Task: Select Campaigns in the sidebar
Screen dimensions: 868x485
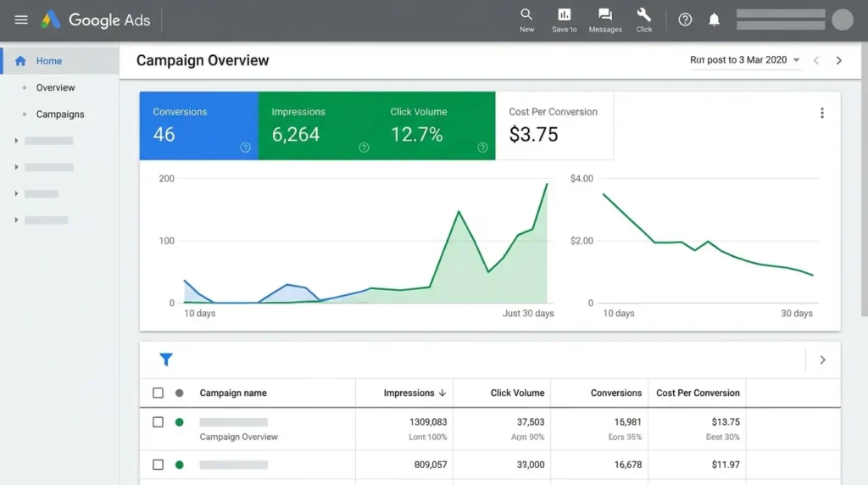Action: [60, 114]
